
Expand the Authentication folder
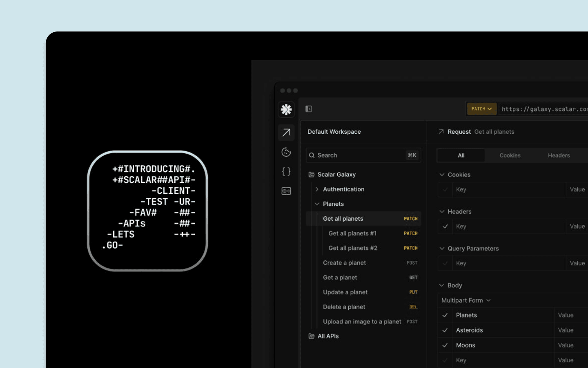click(317, 189)
